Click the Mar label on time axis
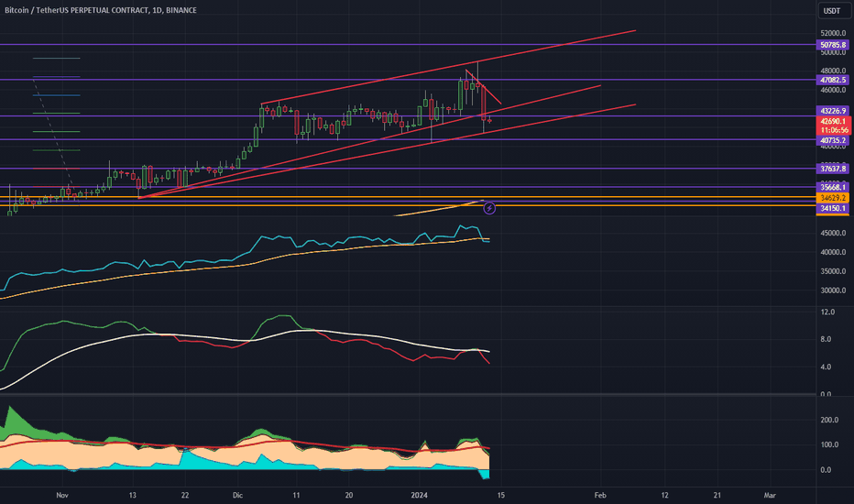The height and width of the screenshot is (504, 854). click(770, 495)
